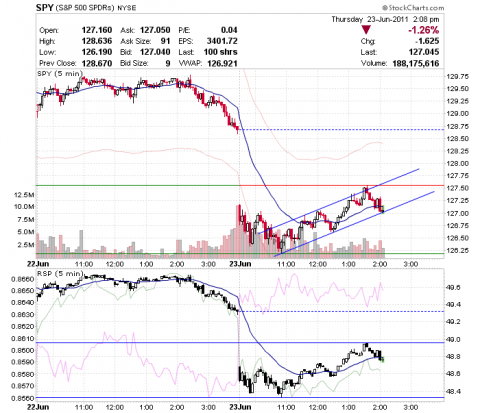This screenshot has width=480, height=413.
Task: Click the tall opening volume bar at 23Jun
Action: (x=238, y=232)
